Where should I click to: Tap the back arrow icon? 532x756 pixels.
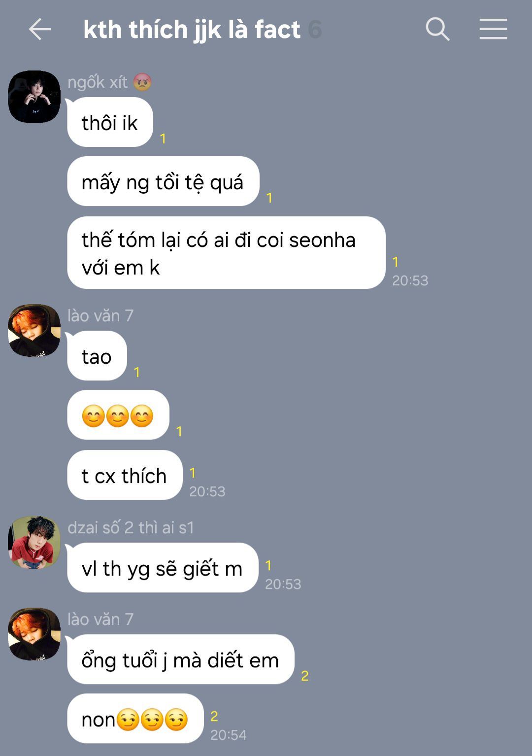[39, 30]
